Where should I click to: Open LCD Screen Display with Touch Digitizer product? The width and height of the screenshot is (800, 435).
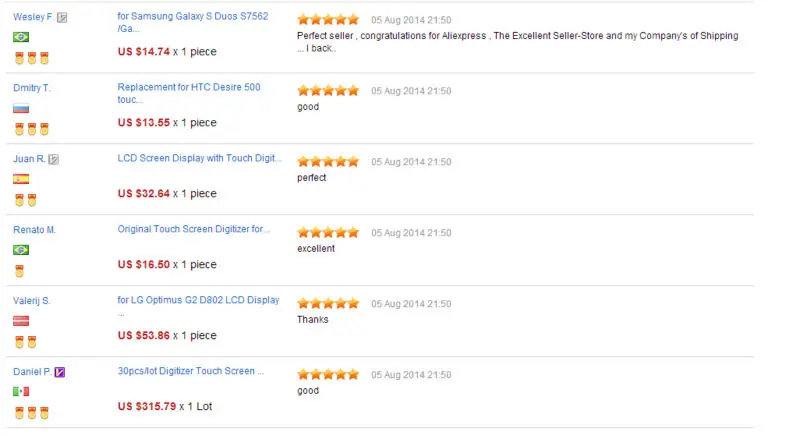coord(200,159)
